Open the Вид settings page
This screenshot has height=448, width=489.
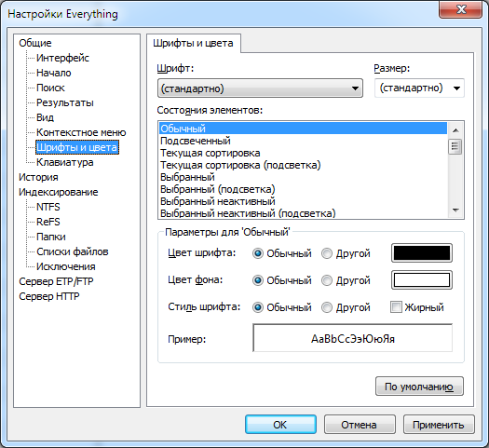[46, 117]
